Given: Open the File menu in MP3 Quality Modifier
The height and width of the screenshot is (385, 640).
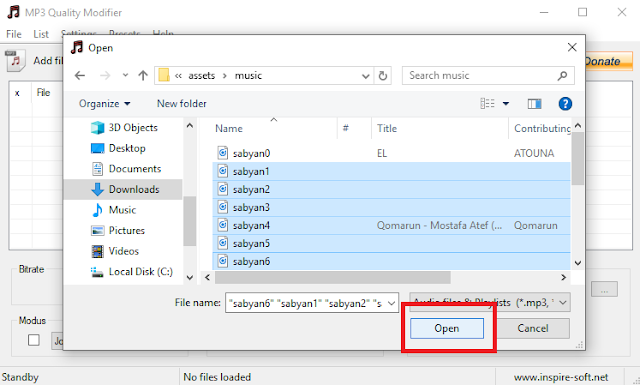Looking at the screenshot, I should (14, 34).
